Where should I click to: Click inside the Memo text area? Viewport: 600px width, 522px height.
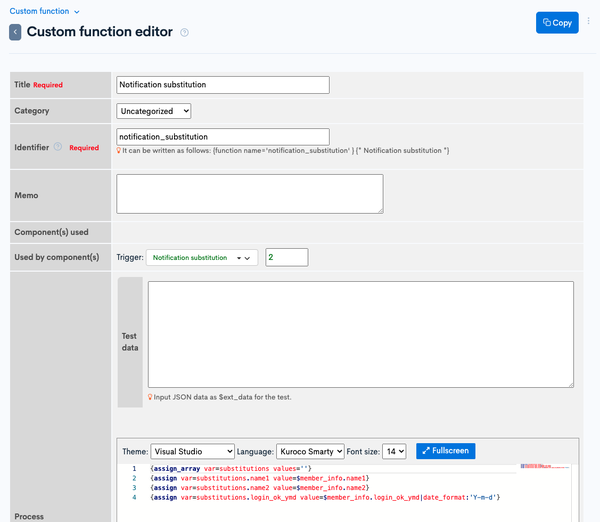click(x=250, y=194)
